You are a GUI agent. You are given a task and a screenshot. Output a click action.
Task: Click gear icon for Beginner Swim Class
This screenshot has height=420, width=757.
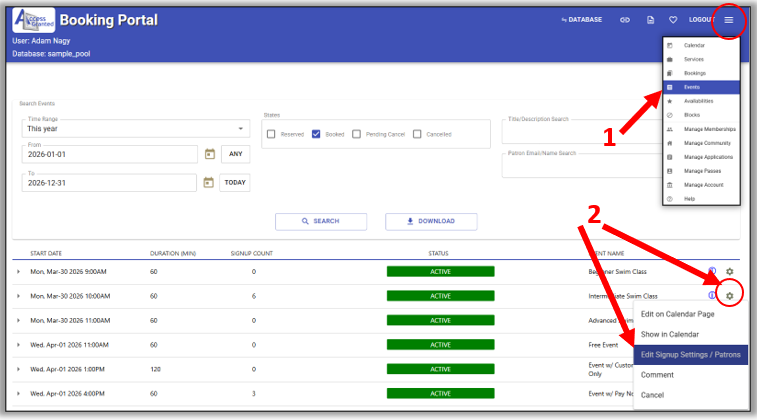[730, 271]
